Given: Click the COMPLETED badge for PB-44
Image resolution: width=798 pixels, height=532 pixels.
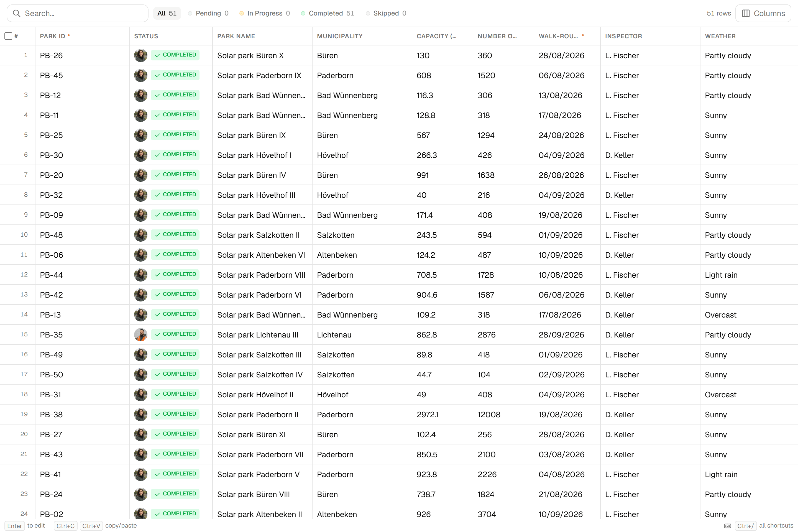Looking at the screenshot, I should point(175,275).
